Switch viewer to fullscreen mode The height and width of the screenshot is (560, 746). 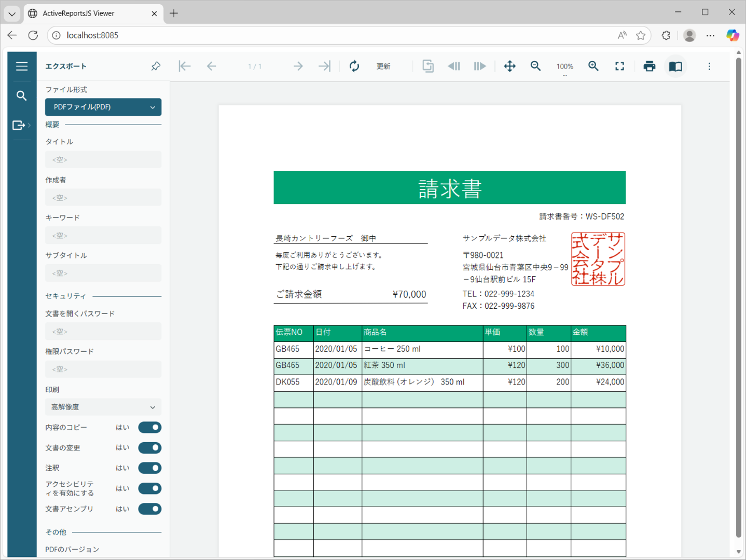[x=619, y=66]
